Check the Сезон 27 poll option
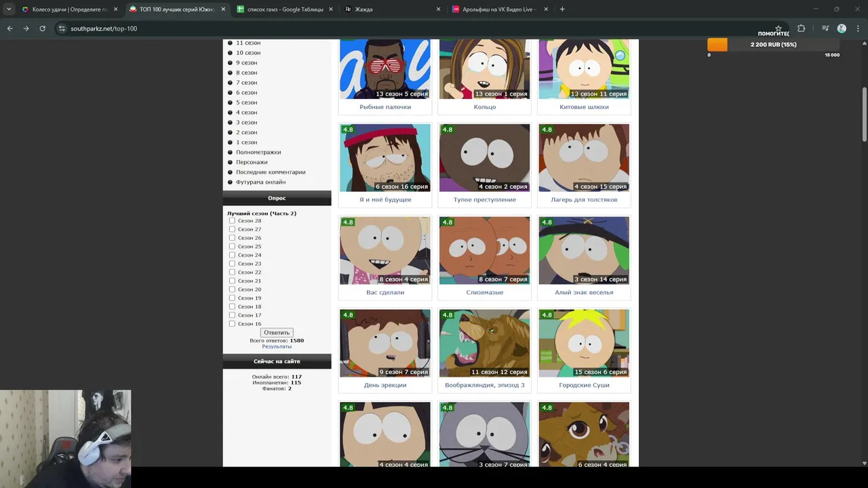The image size is (868, 488). point(232,229)
